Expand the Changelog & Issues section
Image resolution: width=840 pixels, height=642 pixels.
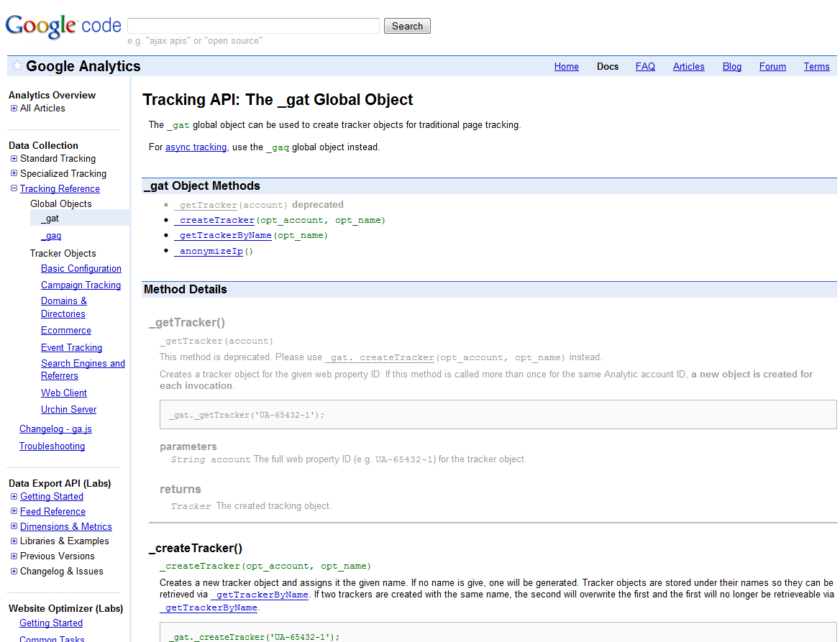click(x=13, y=571)
